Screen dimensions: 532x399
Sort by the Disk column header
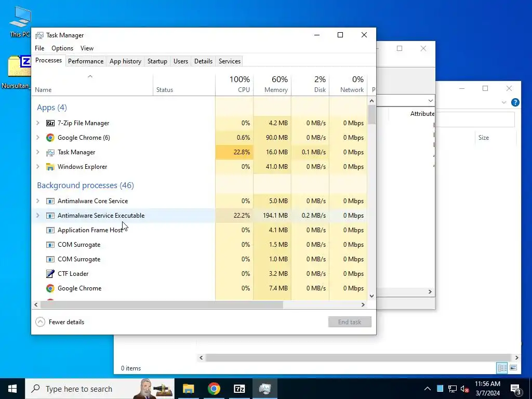point(310,84)
